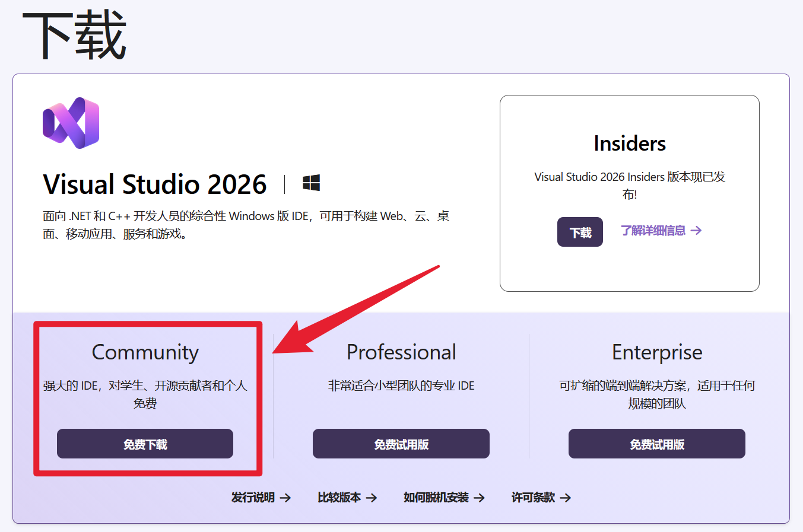Open the 如何脱机安装 offline install link
The image size is (803, 532).
point(444,498)
